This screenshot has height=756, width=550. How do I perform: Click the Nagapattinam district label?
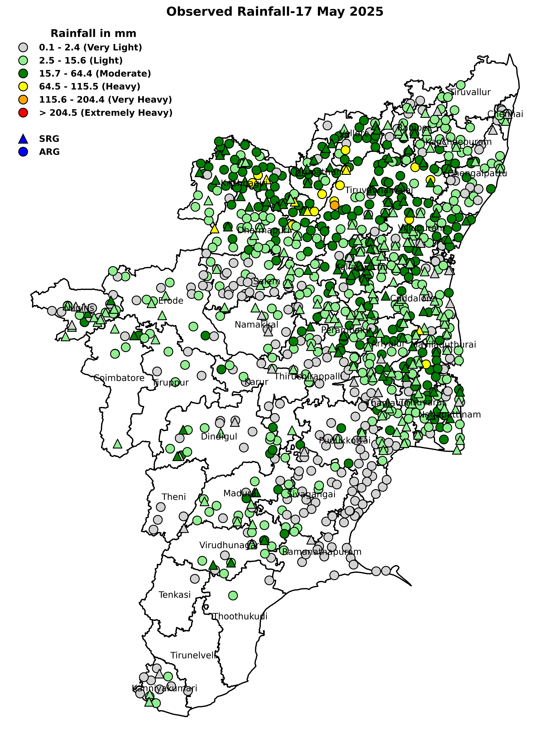[x=450, y=415]
